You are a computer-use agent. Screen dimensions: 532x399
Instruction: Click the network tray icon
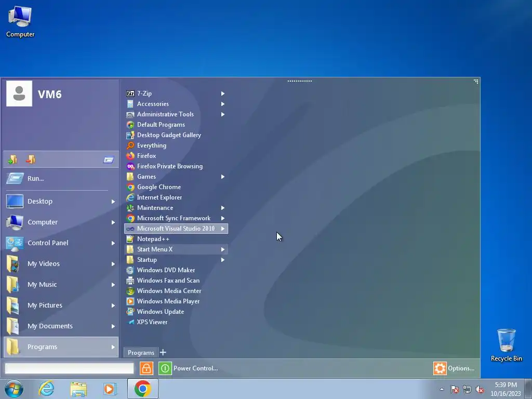pyautogui.click(x=467, y=390)
